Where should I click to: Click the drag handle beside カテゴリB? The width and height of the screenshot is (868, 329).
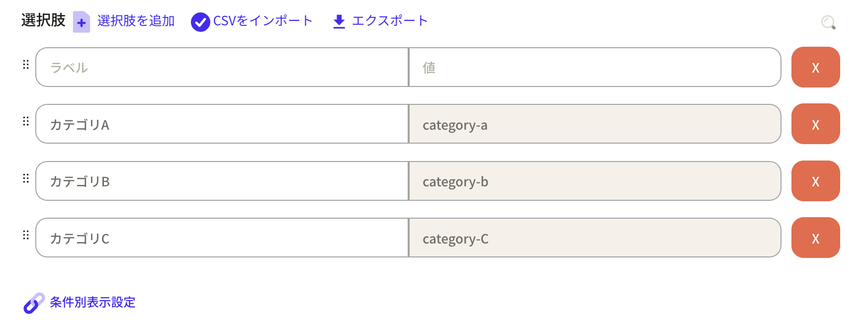(26, 178)
